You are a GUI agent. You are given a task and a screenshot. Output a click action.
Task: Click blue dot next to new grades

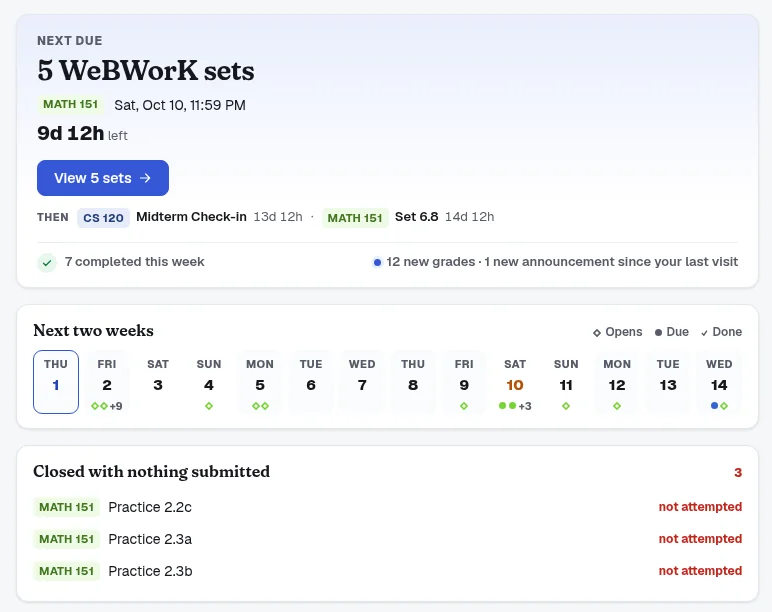click(377, 262)
